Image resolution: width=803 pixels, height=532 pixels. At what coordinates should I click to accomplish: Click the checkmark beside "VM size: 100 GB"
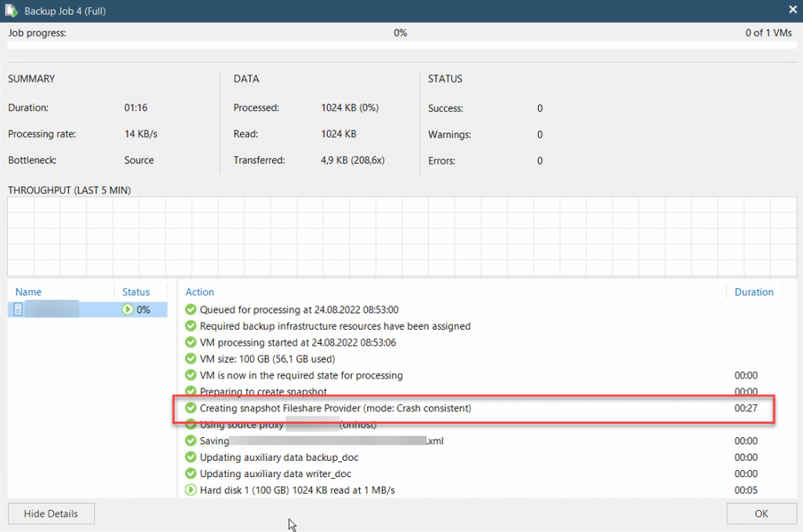[189, 359]
